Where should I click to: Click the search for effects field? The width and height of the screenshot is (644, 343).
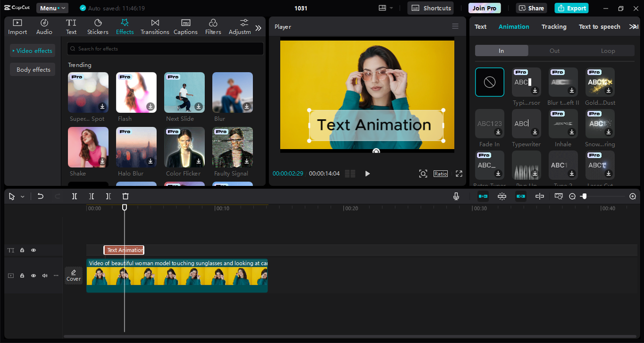tap(166, 49)
